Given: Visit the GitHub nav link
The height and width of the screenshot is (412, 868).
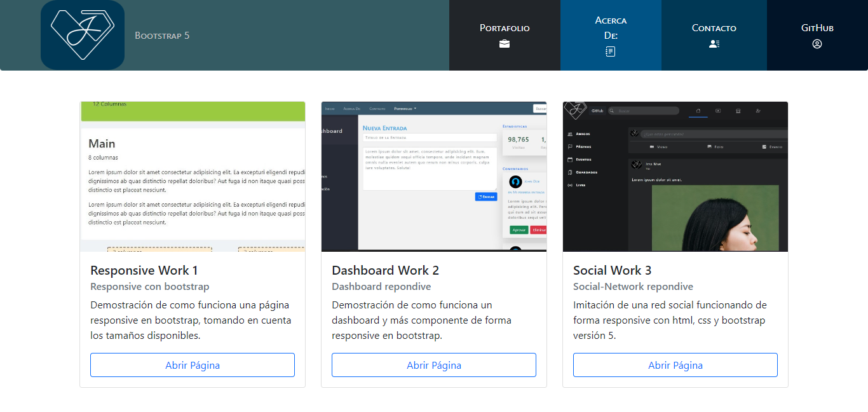Looking at the screenshot, I should [817, 35].
